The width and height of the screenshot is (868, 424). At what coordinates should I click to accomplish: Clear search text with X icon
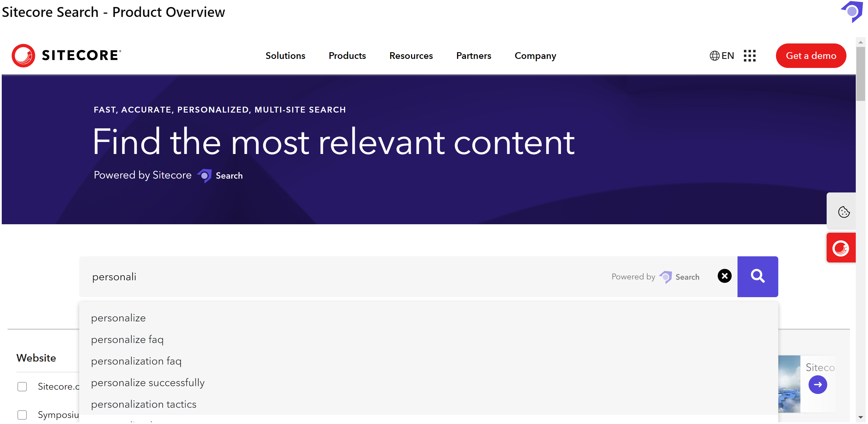(x=724, y=276)
